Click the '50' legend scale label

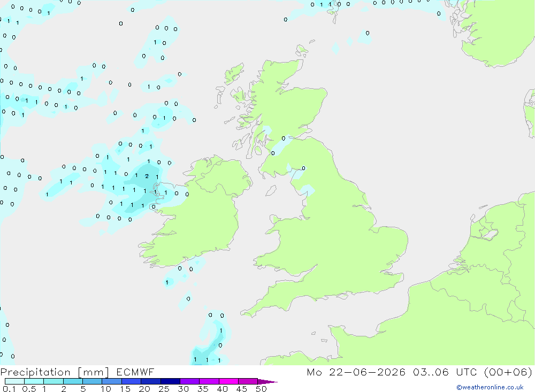pos(261,389)
